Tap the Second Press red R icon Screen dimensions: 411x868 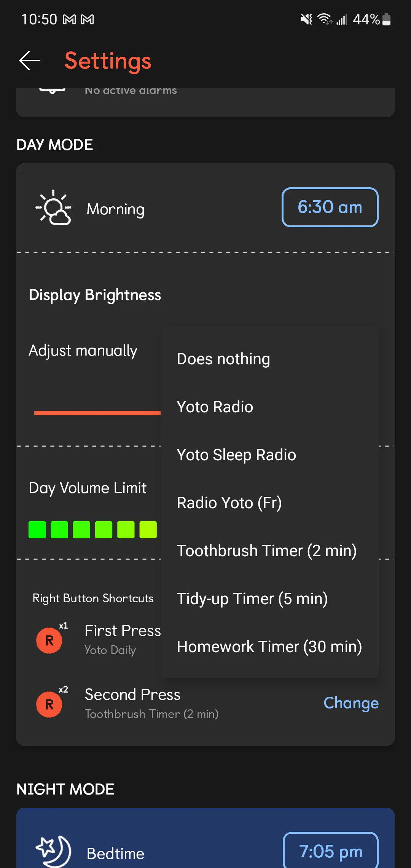pos(49,704)
